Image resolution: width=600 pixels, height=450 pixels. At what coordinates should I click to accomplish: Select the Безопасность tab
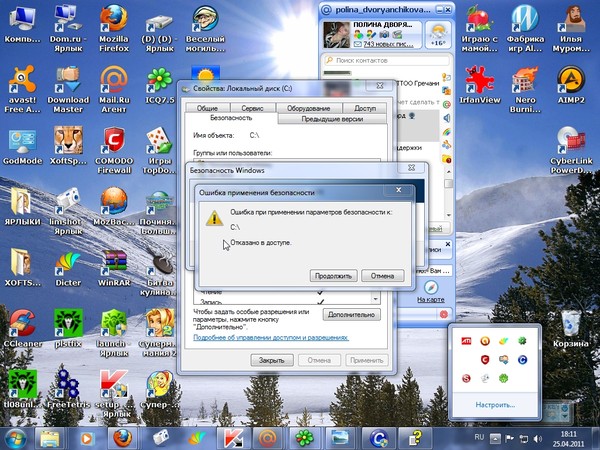(x=231, y=118)
